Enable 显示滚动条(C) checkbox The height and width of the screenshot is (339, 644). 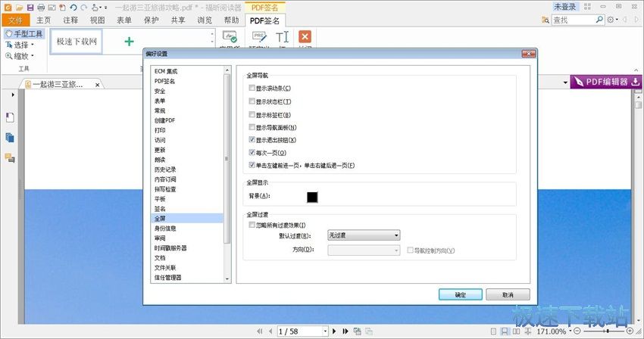252,88
